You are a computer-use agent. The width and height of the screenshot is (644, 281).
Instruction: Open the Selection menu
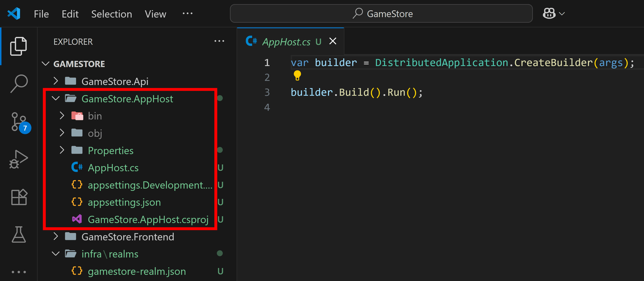click(112, 14)
